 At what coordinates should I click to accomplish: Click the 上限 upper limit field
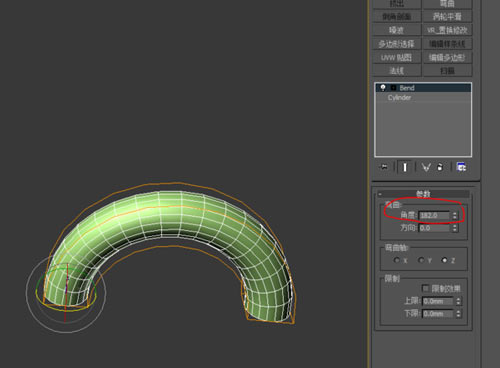point(437,301)
